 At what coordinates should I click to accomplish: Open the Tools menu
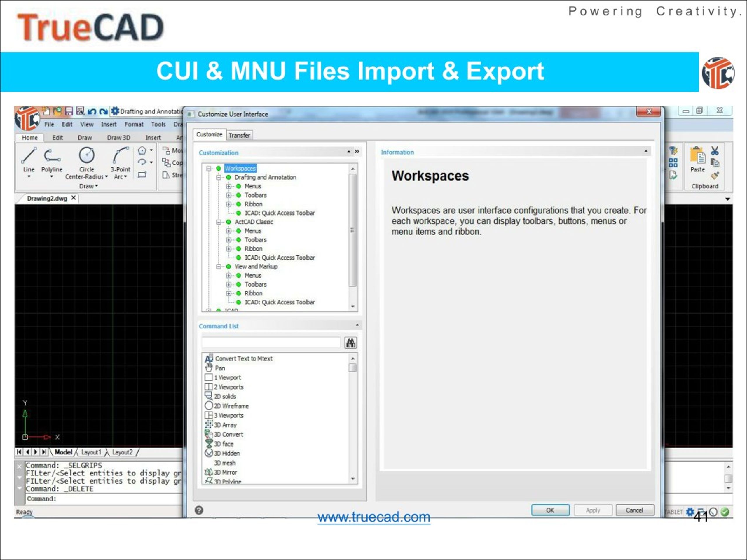(x=158, y=124)
